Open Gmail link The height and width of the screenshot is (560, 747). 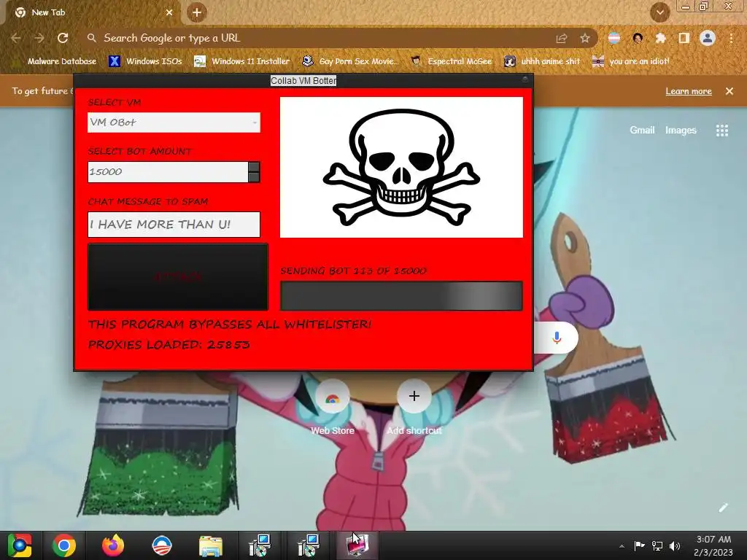click(642, 130)
